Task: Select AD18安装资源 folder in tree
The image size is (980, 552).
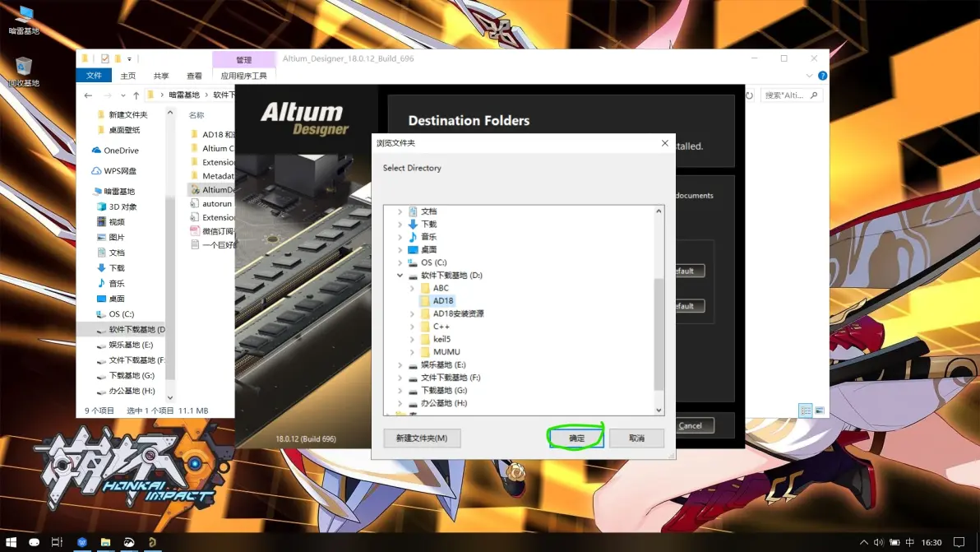Action: coord(458,313)
